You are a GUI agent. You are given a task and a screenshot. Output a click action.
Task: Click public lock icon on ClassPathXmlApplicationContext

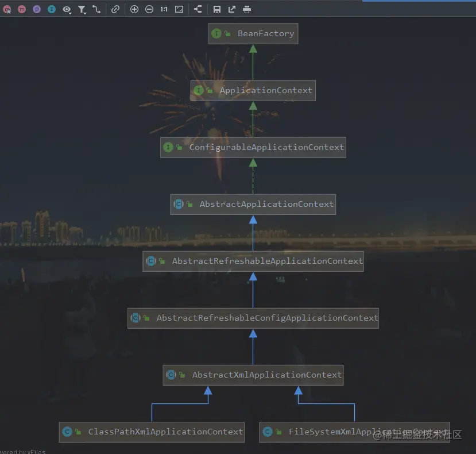[x=78, y=432]
